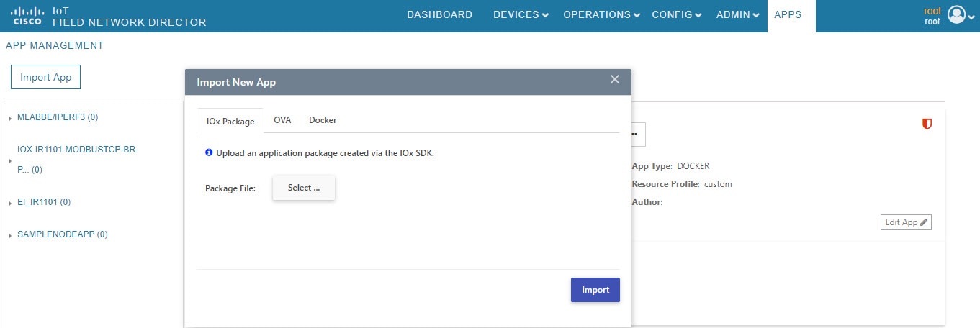This screenshot has width=980, height=328.
Task: Switch to the IOx Package tab
Action: point(230,121)
